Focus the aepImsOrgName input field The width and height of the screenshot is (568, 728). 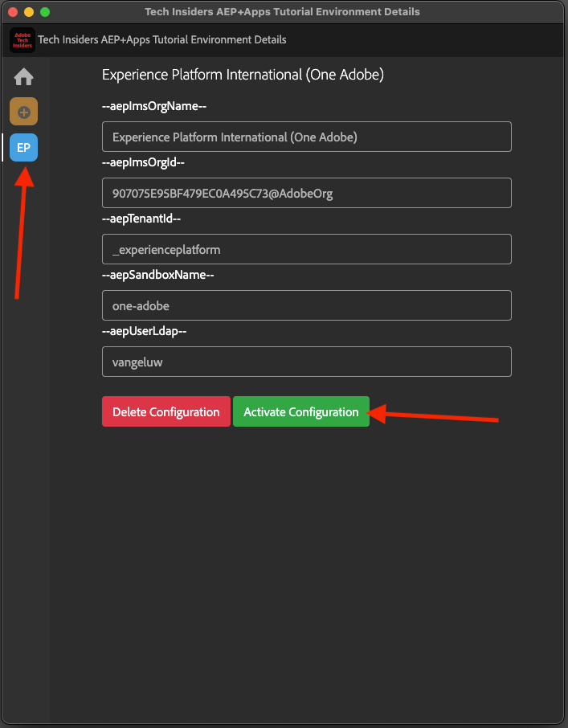point(307,137)
